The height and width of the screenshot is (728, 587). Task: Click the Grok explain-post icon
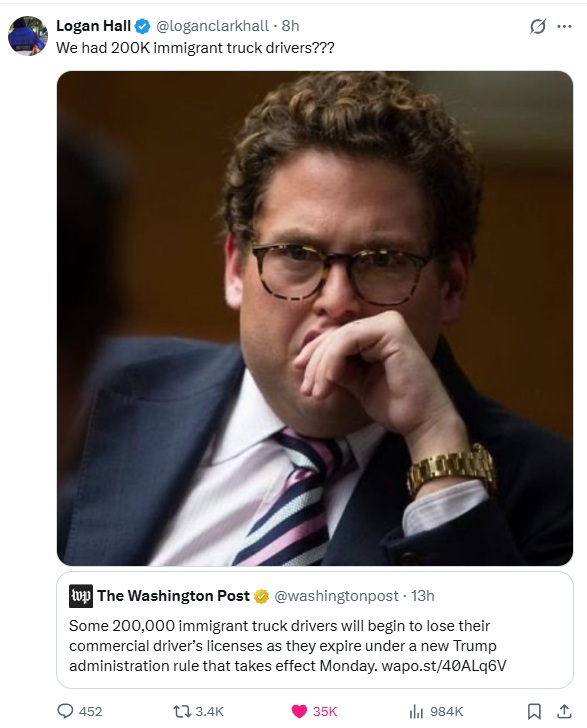[538, 26]
